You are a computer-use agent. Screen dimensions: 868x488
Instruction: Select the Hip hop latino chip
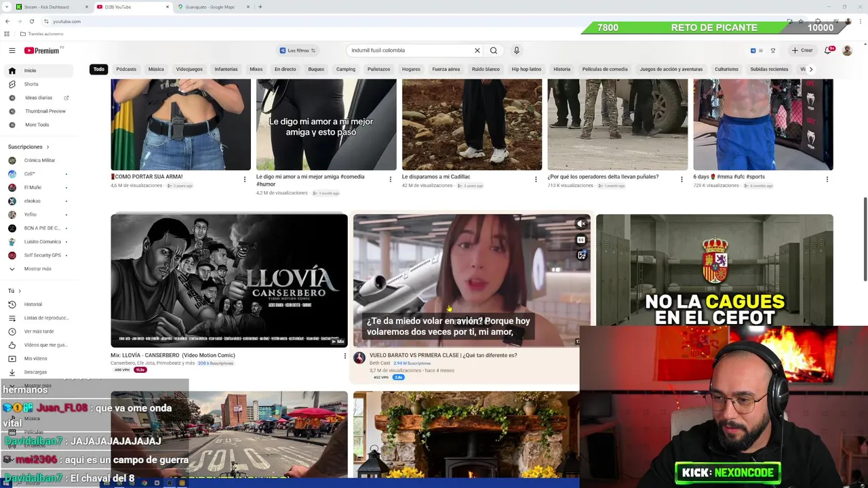click(526, 69)
